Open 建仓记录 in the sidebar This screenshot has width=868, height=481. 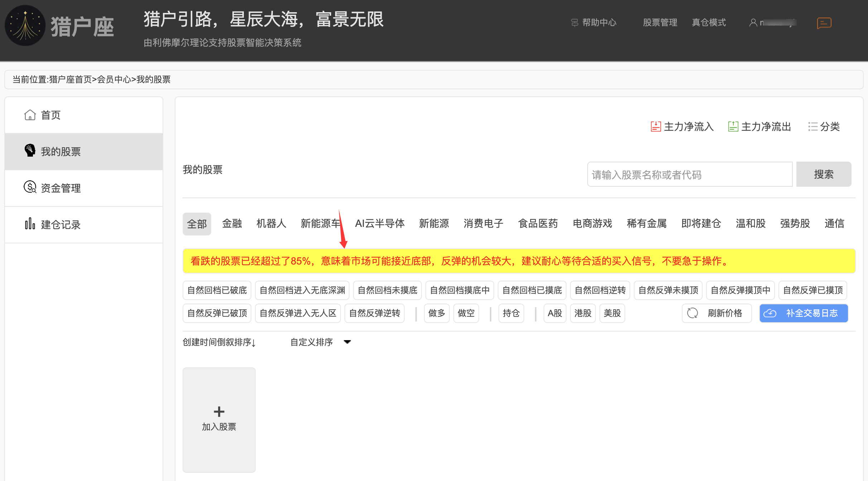84,225
